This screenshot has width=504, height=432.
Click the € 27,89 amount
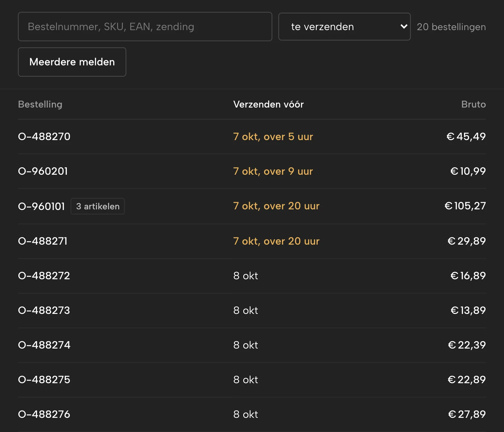click(467, 414)
